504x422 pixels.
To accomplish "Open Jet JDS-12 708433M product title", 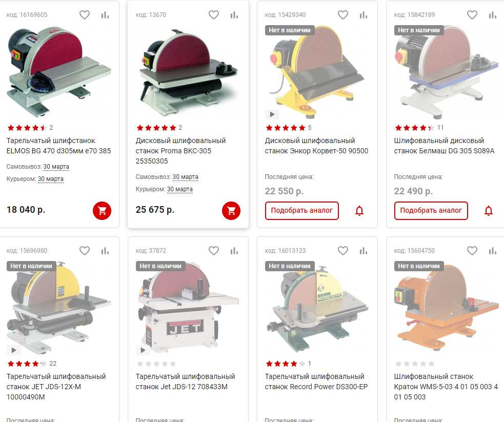I will coord(185,381).
